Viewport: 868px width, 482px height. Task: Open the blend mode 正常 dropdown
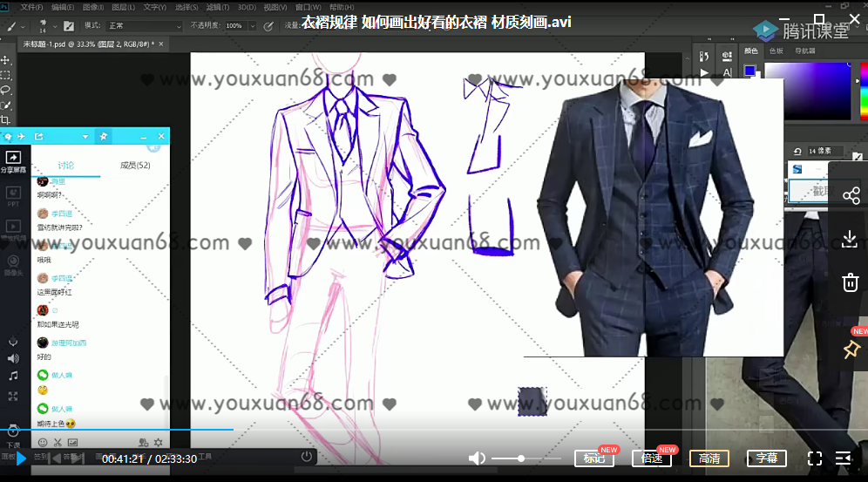pyautogui.click(x=144, y=26)
